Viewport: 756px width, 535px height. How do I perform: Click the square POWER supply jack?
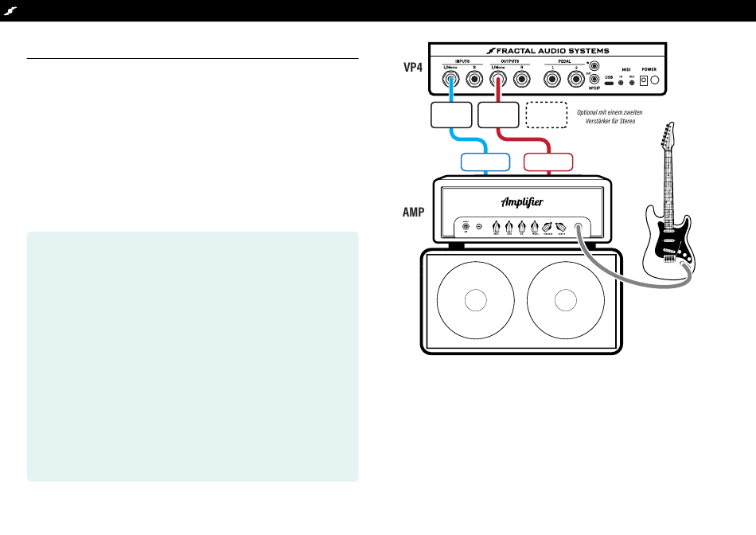[644, 80]
